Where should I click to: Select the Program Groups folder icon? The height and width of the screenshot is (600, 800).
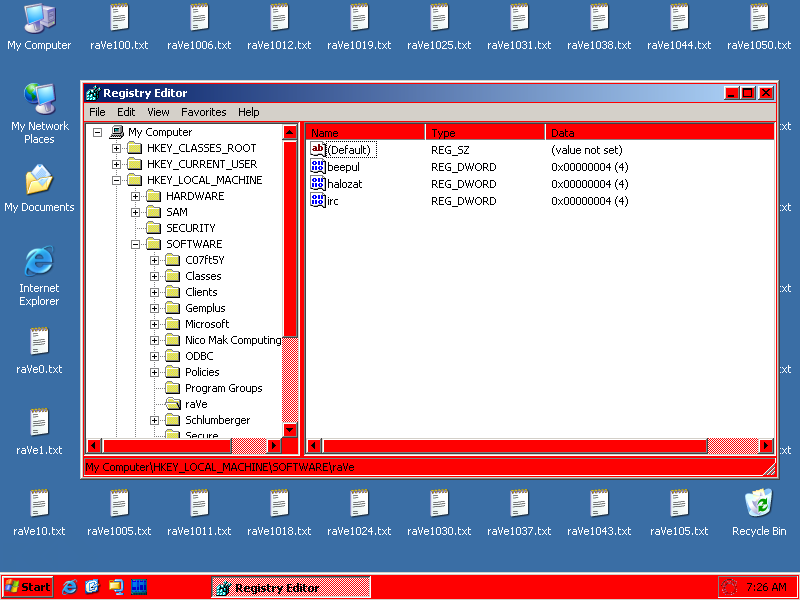tap(173, 388)
